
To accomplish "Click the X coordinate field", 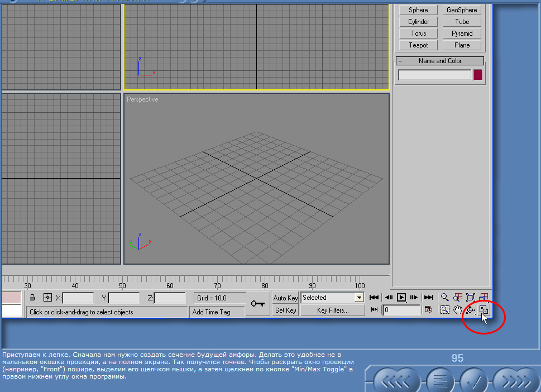I will coord(78,298).
